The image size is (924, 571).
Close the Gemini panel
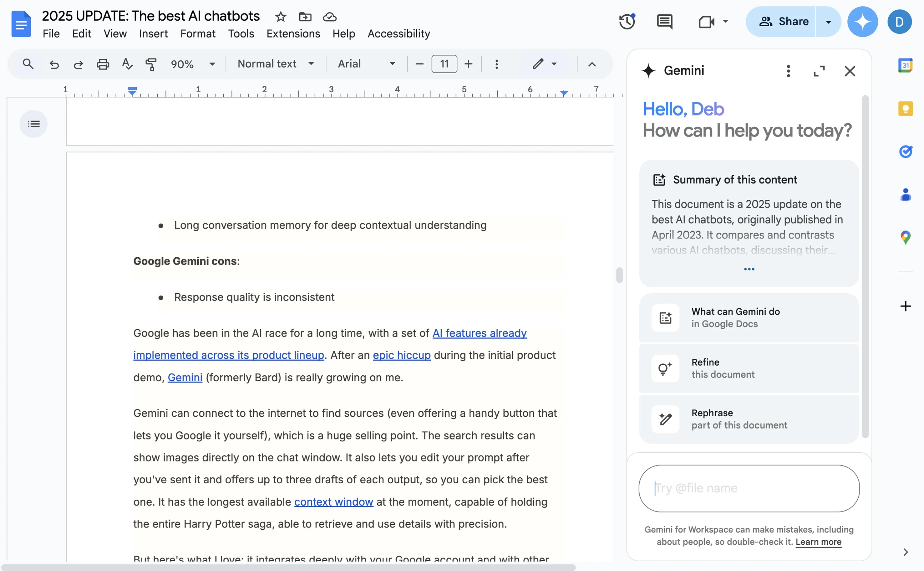coord(849,71)
